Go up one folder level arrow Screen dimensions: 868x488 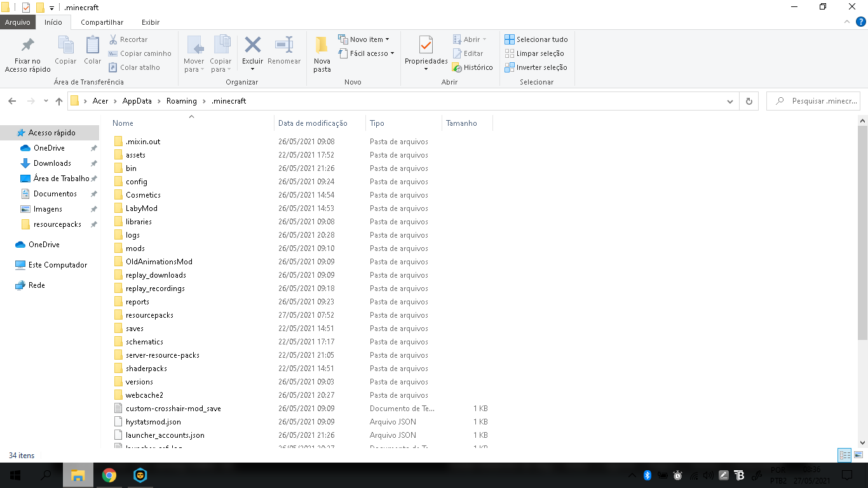pyautogui.click(x=59, y=101)
